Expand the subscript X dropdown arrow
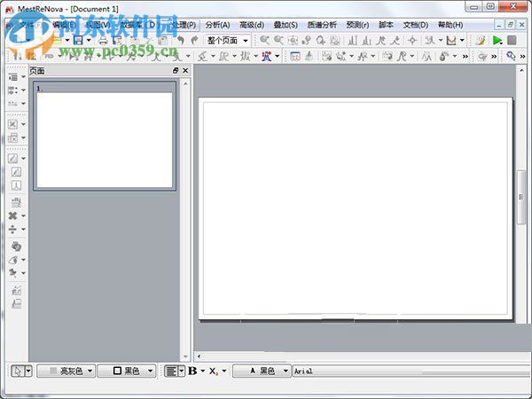Screen dimensions: 532x399 click(x=224, y=371)
